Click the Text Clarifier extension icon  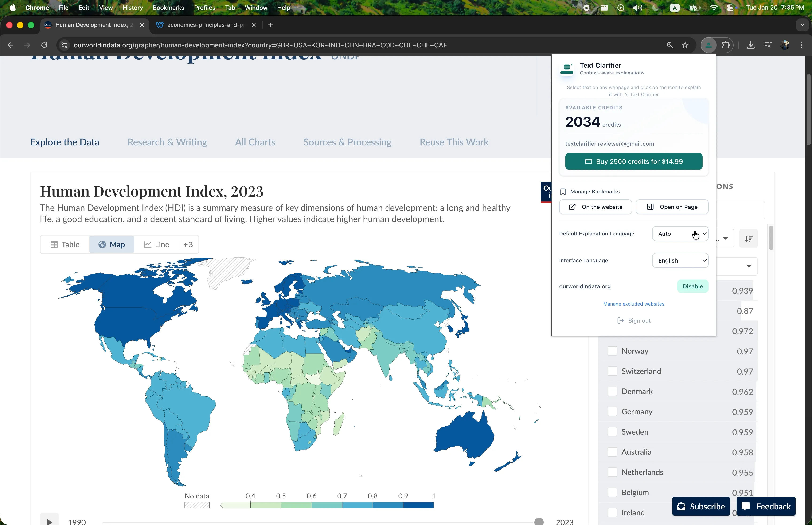click(x=708, y=45)
